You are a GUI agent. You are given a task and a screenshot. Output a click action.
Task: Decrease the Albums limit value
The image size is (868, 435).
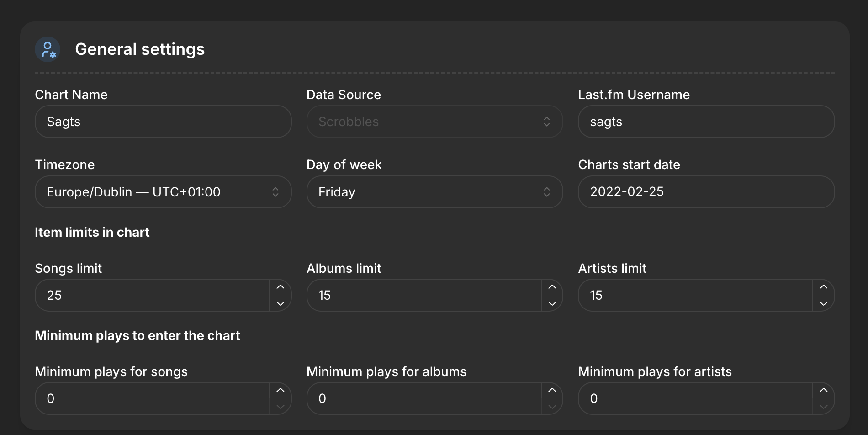tap(552, 303)
